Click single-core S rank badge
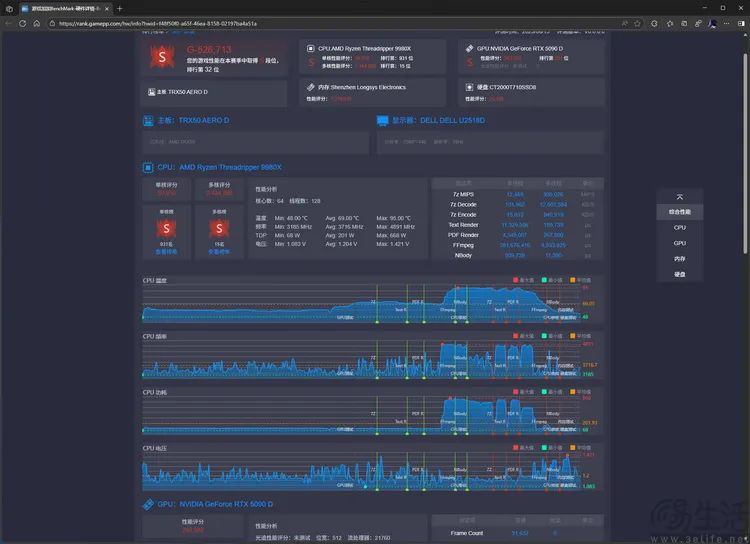The height and width of the screenshot is (544, 750). [166, 229]
